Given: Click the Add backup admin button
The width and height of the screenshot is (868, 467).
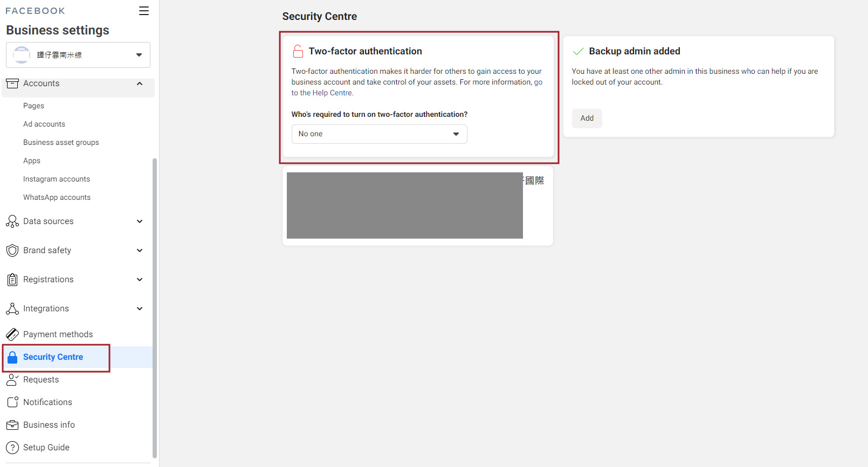Looking at the screenshot, I should (x=587, y=119).
